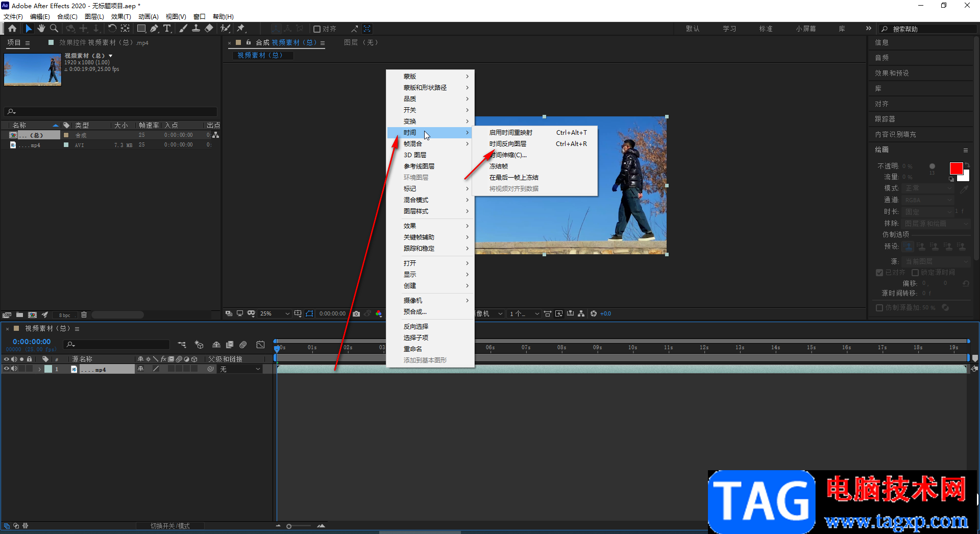Click new folder icon in project panel
The width and height of the screenshot is (980, 534).
click(x=19, y=315)
